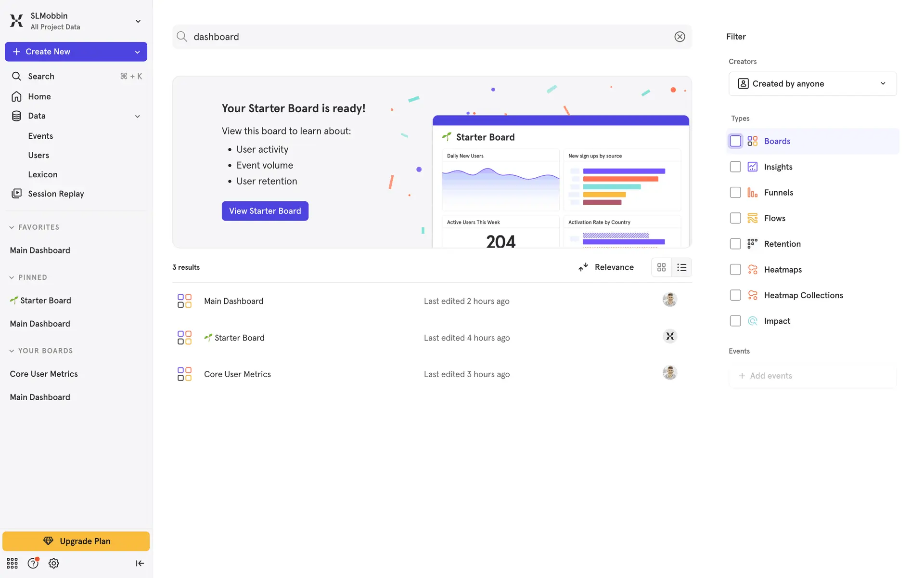924x578 pixels.
Task: Click View Starter Board button
Action: coord(265,211)
